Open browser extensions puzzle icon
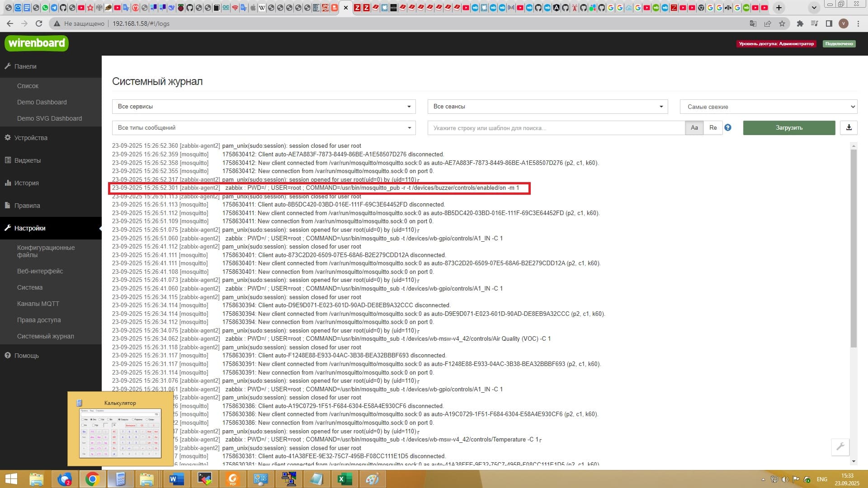 click(x=800, y=23)
